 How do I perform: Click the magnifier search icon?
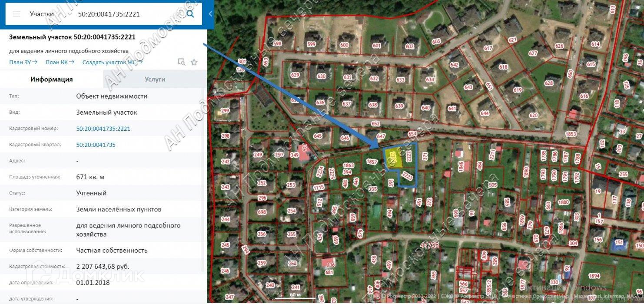[x=190, y=14]
